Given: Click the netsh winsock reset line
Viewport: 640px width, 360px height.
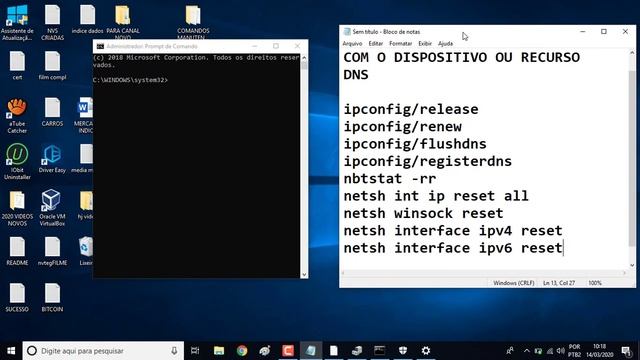Looking at the screenshot, I should pos(424,213).
